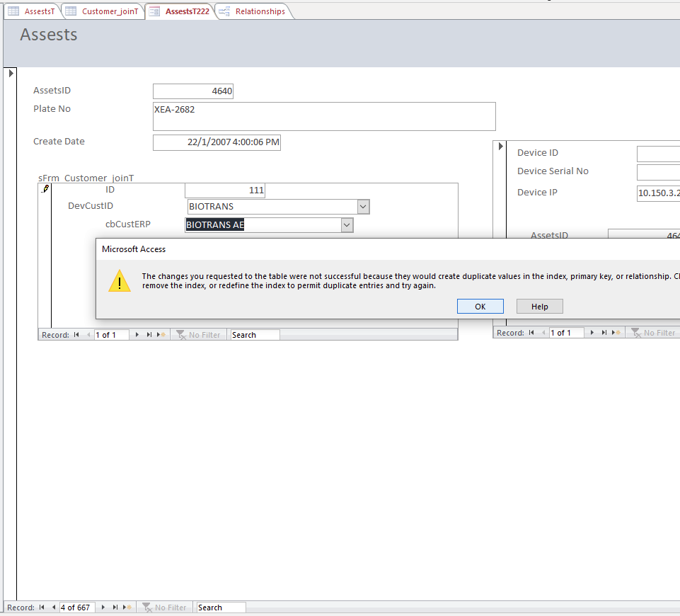680x616 pixels.
Task: Click the 'Device Serial No' label
Action: click(553, 171)
